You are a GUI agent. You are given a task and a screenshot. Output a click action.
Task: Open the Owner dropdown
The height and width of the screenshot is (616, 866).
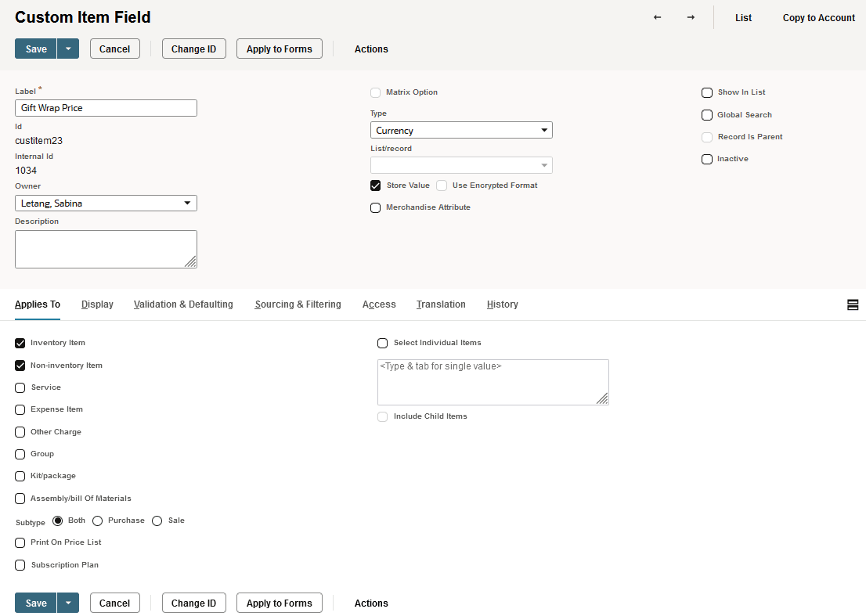tap(106, 204)
